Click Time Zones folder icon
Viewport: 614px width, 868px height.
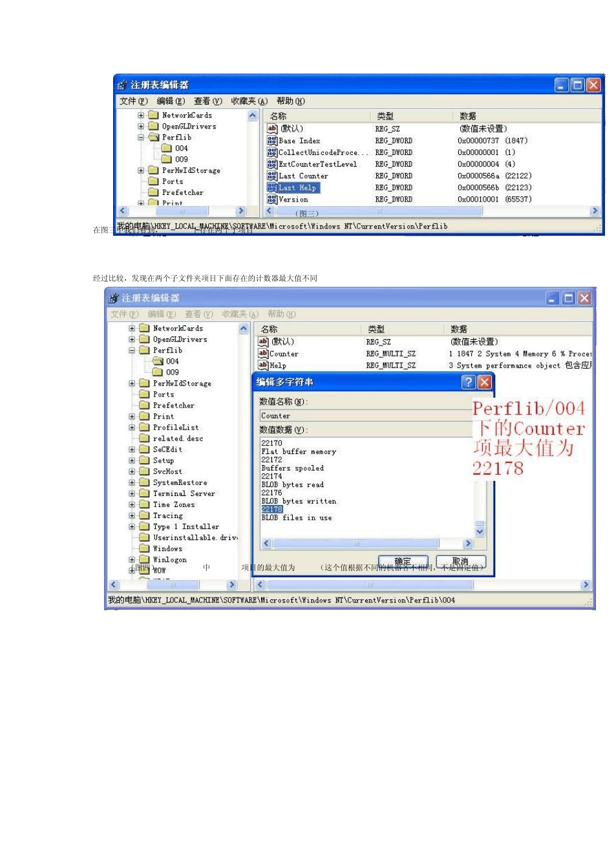click(144, 504)
